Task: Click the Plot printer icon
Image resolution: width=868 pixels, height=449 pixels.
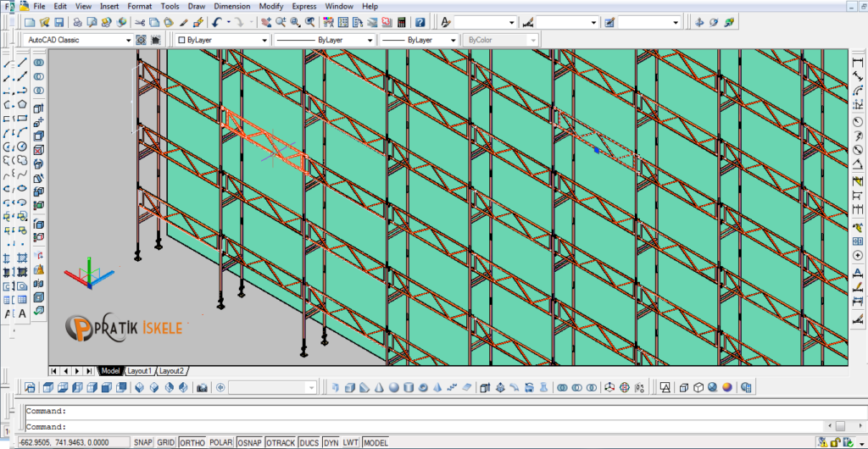Action: click(x=78, y=23)
